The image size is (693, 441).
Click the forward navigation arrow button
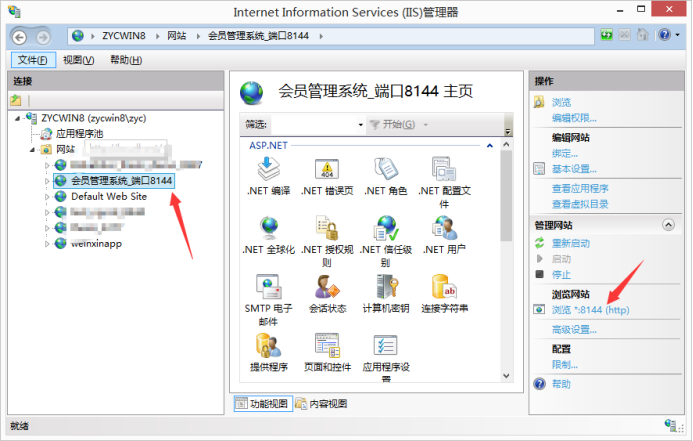(43, 37)
